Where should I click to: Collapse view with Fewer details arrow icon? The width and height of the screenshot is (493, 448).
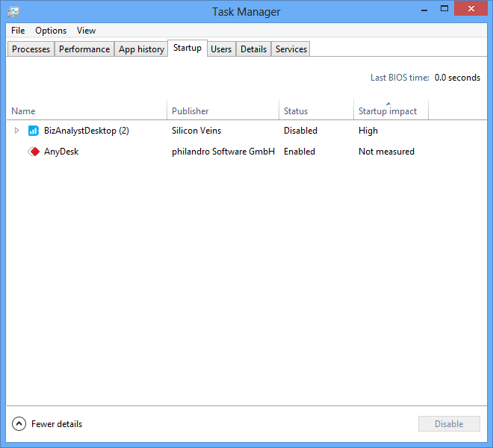point(19,424)
